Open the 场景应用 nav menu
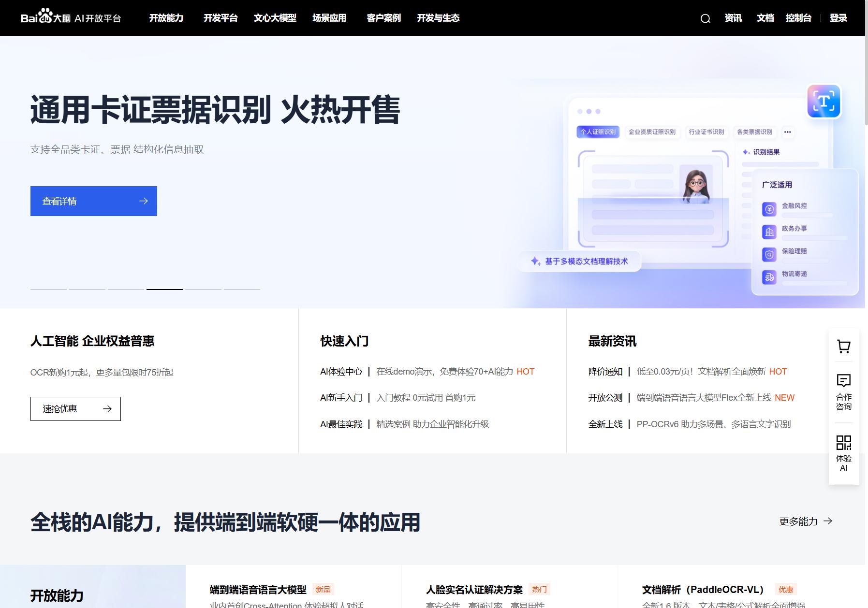This screenshot has width=868, height=608. [329, 18]
